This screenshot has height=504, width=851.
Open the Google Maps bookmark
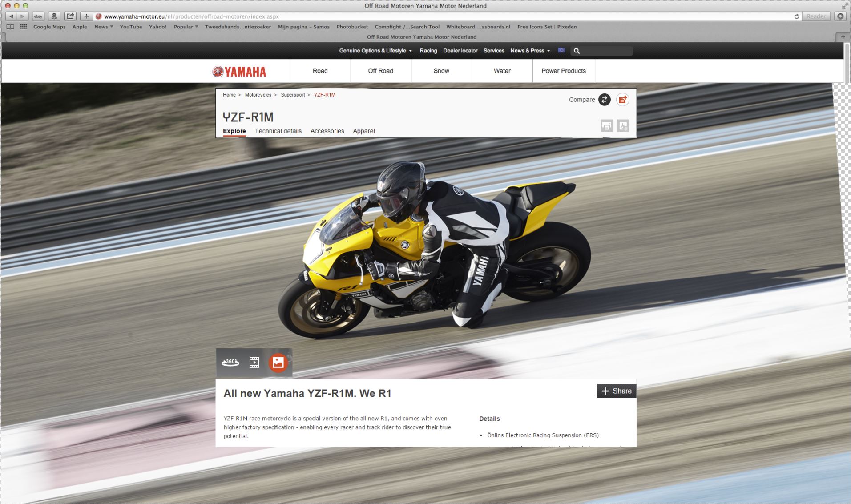point(49,27)
